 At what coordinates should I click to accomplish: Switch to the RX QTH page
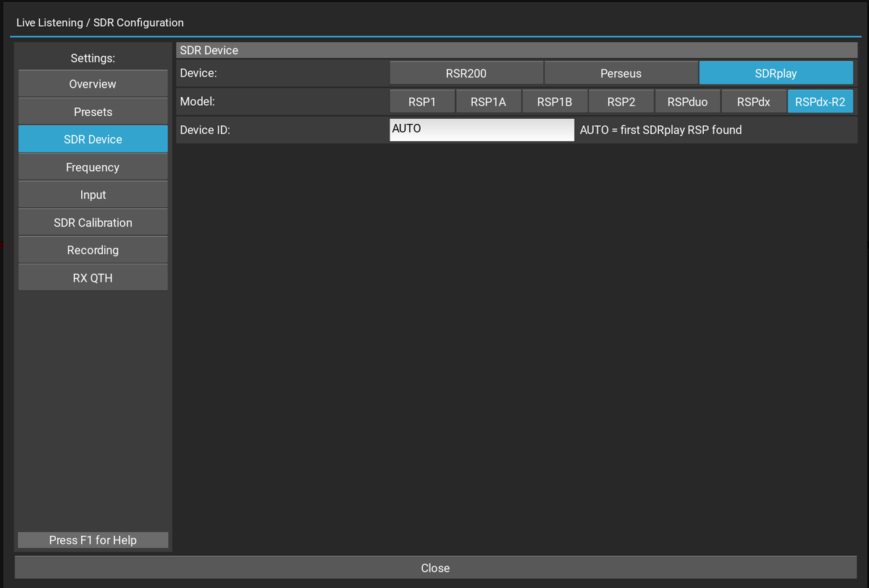93,278
